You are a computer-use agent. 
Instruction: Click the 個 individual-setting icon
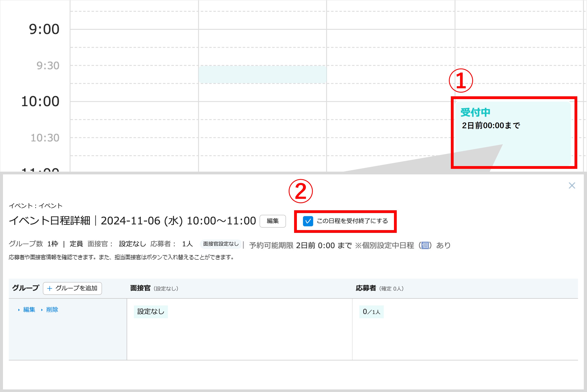(x=425, y=245)
